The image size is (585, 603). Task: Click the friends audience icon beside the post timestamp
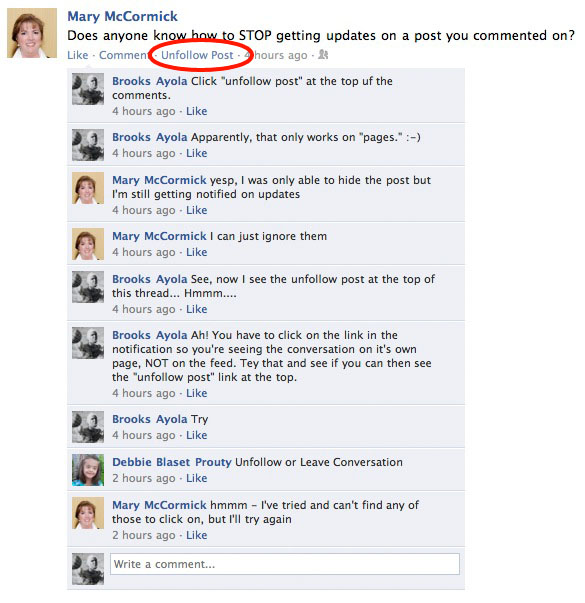pos(323,55)
